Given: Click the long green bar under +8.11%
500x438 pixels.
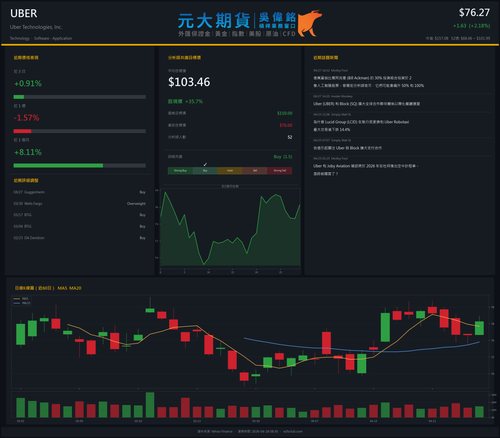Looking at the screenshot, I should [58, 166].
